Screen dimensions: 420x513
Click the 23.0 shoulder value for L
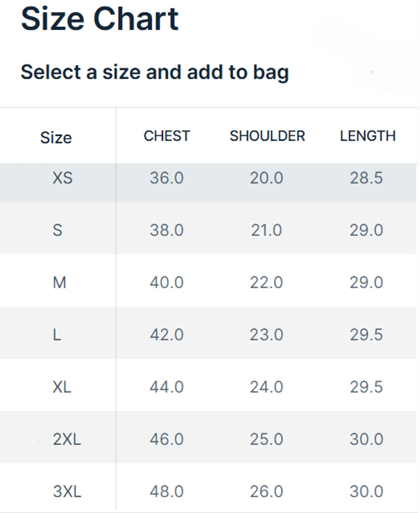point(266,335)
